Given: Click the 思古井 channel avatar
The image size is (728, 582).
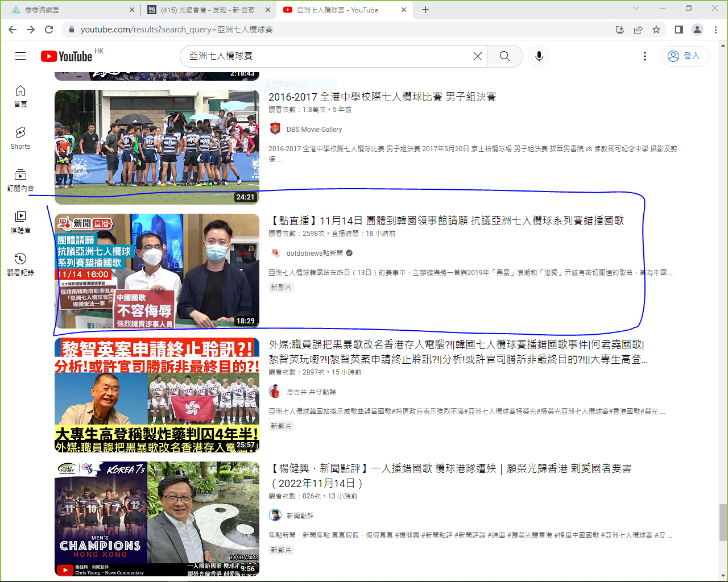Looking at the screenshot, I should point(275,392).
